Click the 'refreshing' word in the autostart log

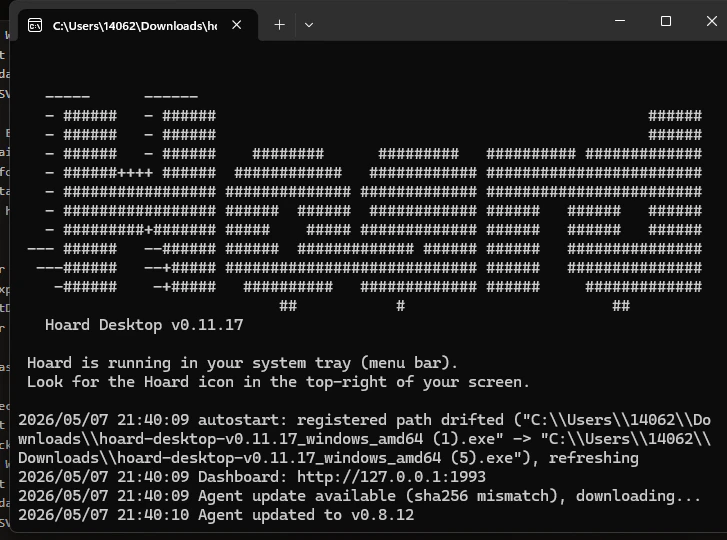pyautogui.click(x=593, y=457)
